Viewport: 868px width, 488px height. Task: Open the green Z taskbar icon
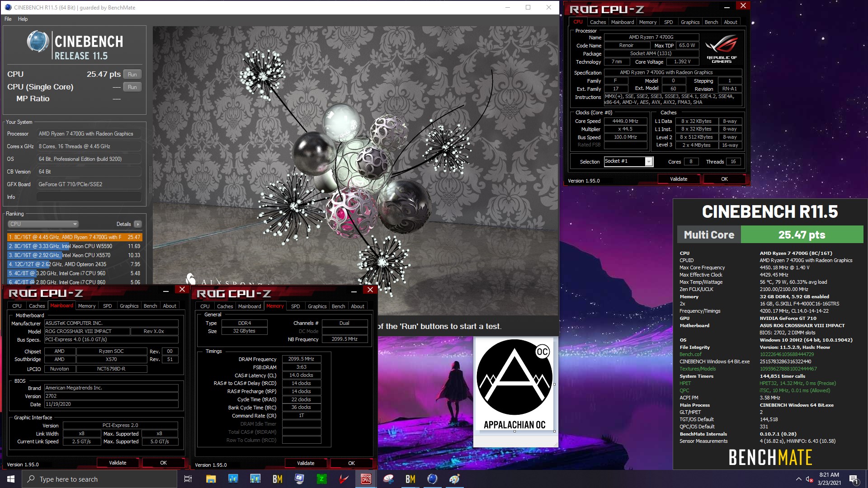pos(321,479)
